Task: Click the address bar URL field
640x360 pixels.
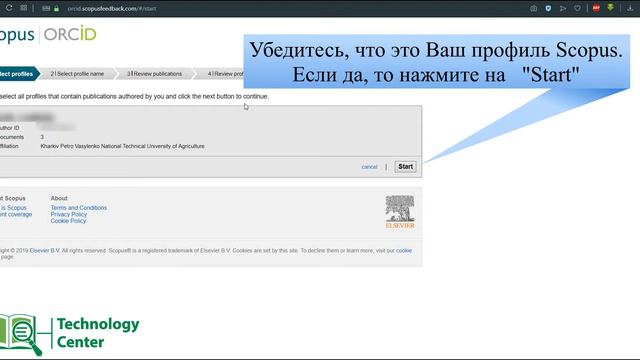Action: click(112, 8)
